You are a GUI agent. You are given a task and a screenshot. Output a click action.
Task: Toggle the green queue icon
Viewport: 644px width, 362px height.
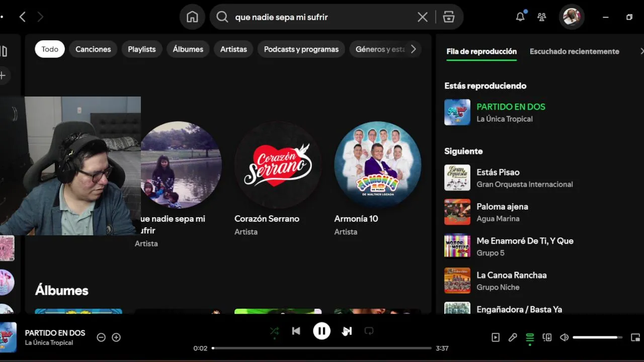(x=530, y=337)
